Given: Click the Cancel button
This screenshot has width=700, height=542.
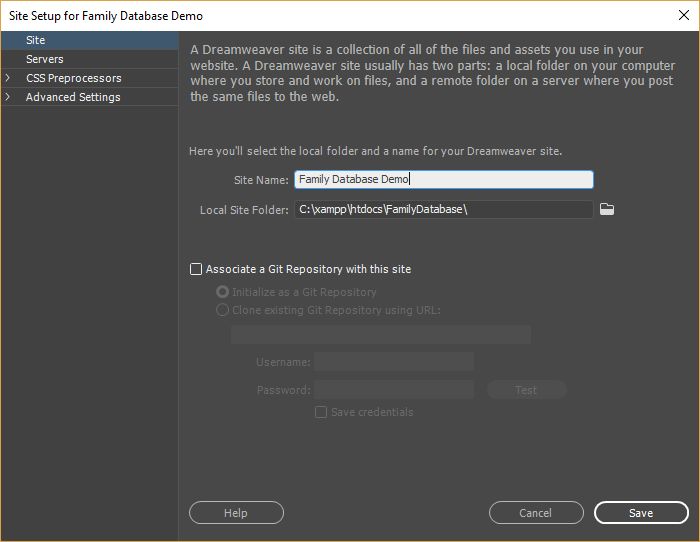Looking at the screenshot, I should (536, 513).
